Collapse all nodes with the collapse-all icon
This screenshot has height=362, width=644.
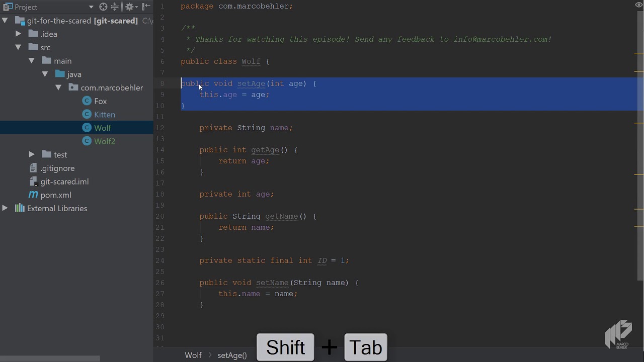tap(115, 7)
